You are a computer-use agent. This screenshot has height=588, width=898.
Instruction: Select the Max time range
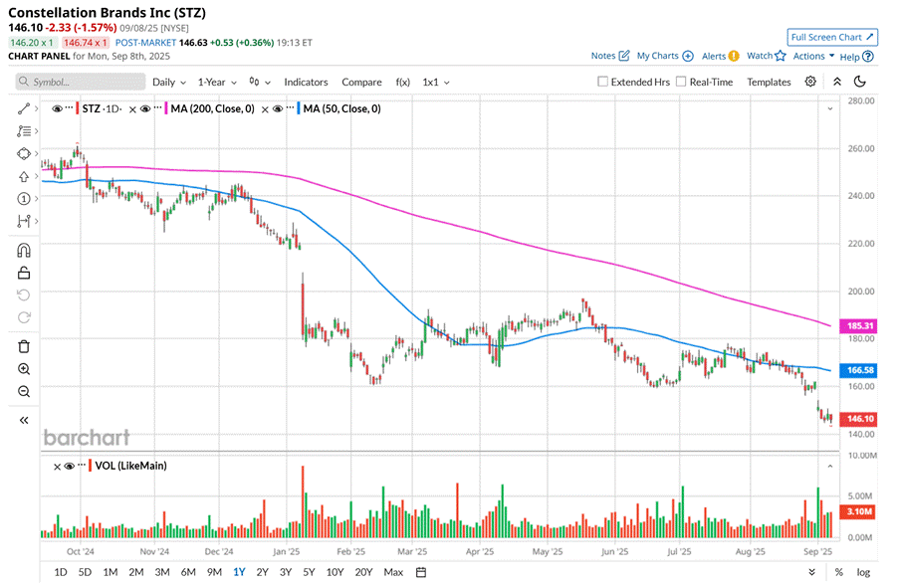(393, 572)
